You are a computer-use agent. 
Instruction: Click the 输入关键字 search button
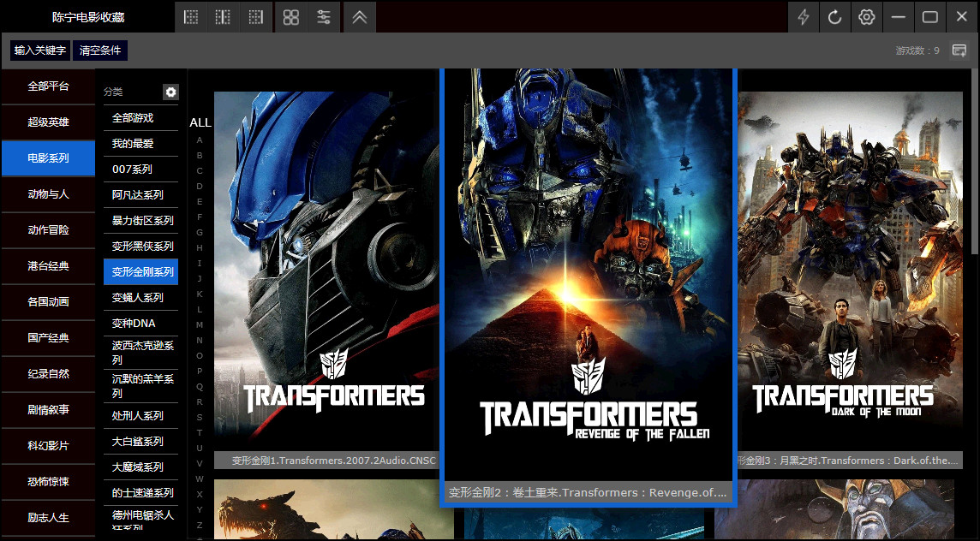[40, 51]
